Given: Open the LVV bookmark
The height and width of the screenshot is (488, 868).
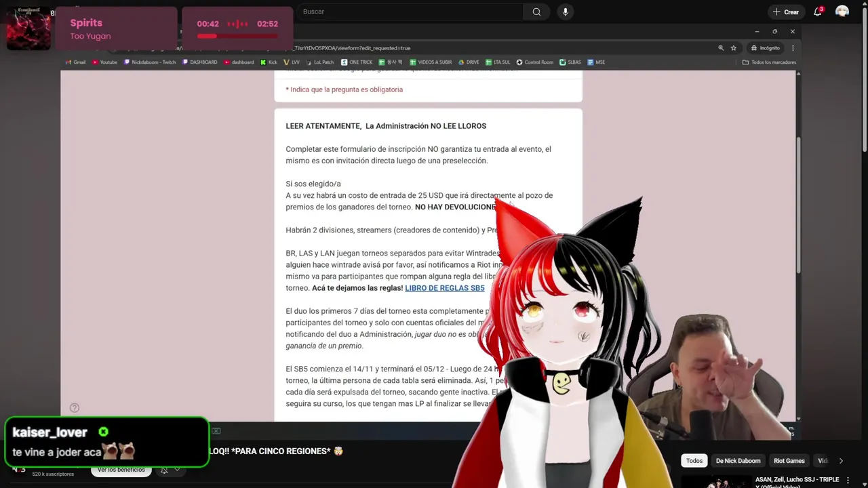Looking at the screenshot, I should click(292, 62).
